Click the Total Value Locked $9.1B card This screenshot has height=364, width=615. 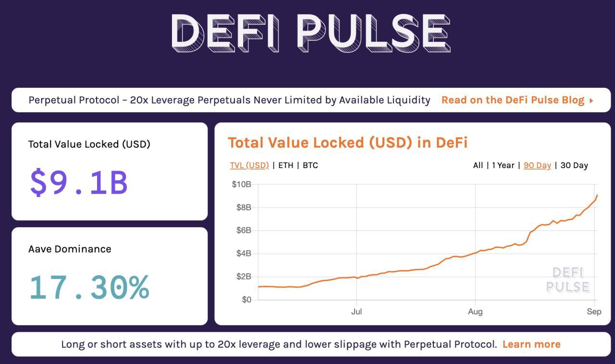110,171
